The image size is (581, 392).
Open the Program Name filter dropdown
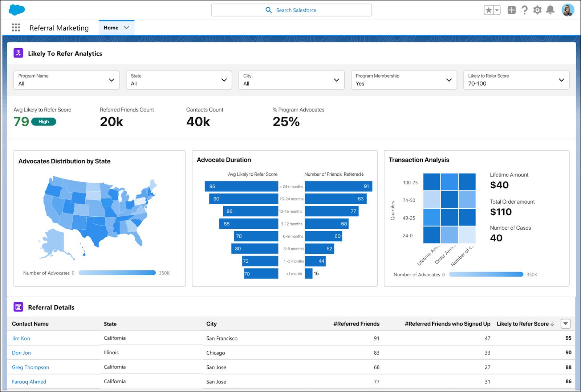pyautogui.click(x=111, y=80)
